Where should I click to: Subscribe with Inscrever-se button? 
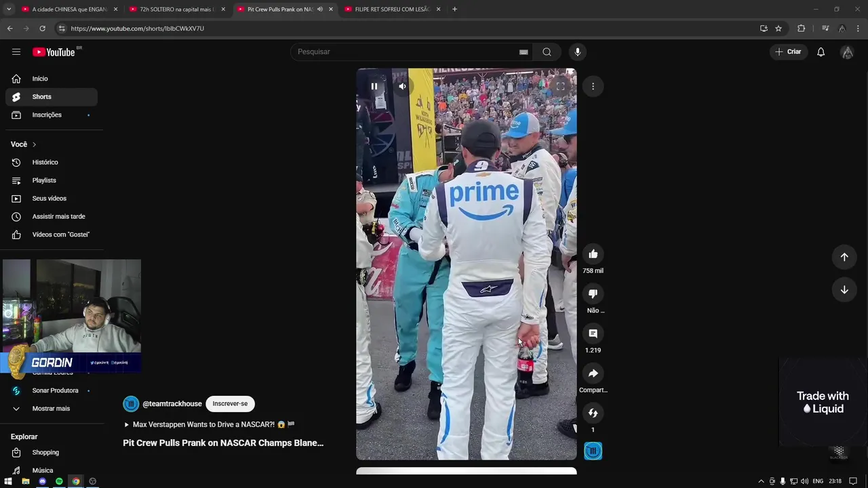(x=230, y=404)
